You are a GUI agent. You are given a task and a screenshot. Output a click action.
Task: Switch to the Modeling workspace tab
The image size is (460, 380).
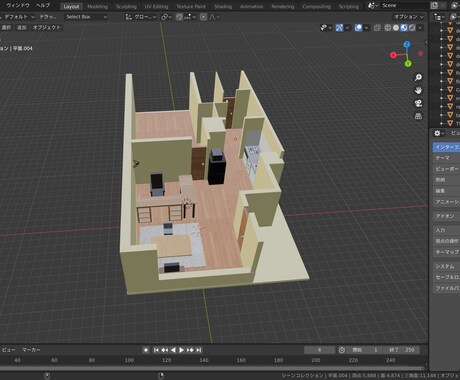pyautogui.click(x=97, y=6)
